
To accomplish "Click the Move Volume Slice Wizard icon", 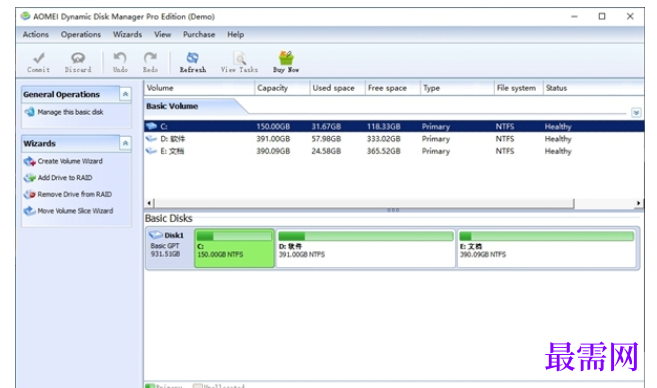I will coord(29,211).
